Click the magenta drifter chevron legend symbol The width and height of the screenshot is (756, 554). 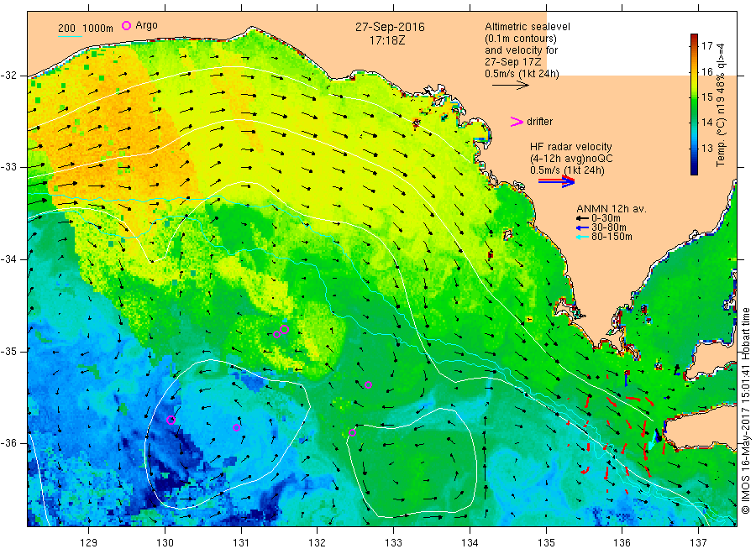(517, 122)
